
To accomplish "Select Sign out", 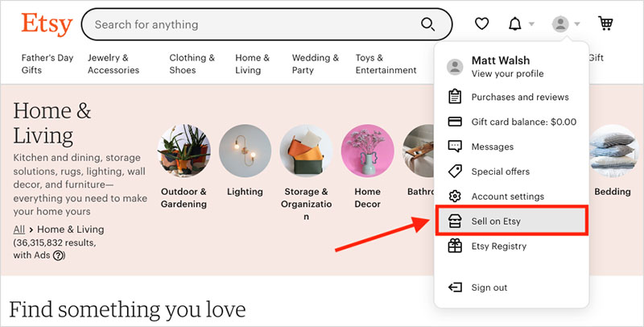I will pyautogui.click(x=489, y=288).
